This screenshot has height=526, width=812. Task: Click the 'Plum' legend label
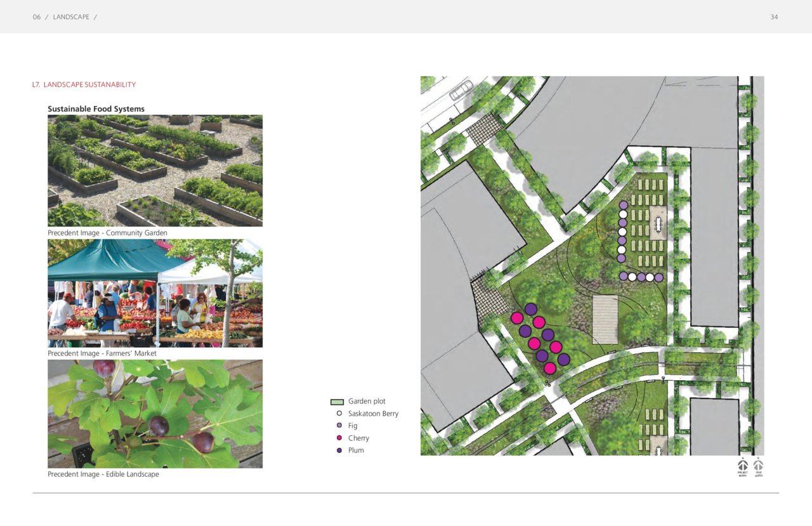(x=356, y=450)
